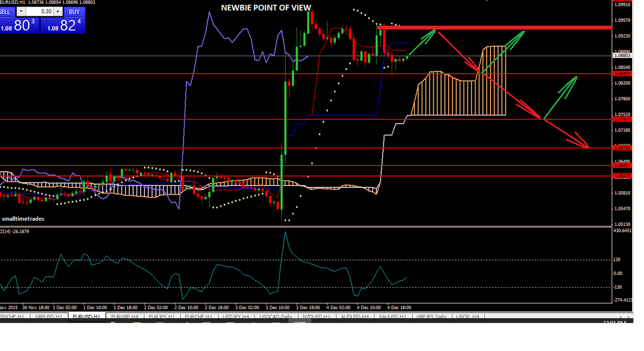Click the 1.08803 current price label
This screenshot has height=351, width=644.
pos(622,55)
